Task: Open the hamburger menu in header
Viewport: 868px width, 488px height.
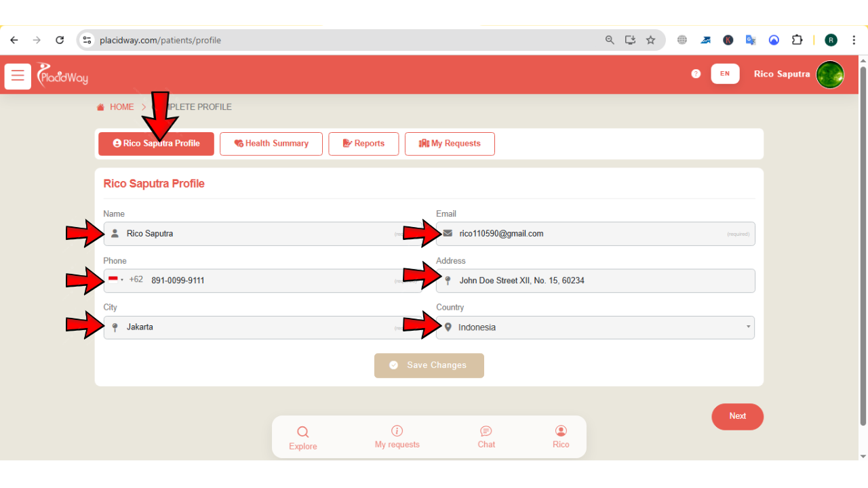Action: tap(18, 76)
